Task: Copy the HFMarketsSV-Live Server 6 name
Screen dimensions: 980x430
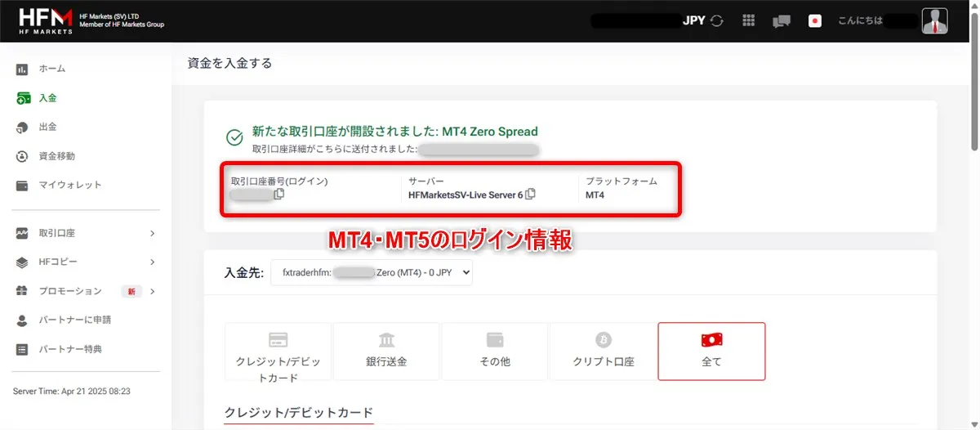Action: (530, 195)
